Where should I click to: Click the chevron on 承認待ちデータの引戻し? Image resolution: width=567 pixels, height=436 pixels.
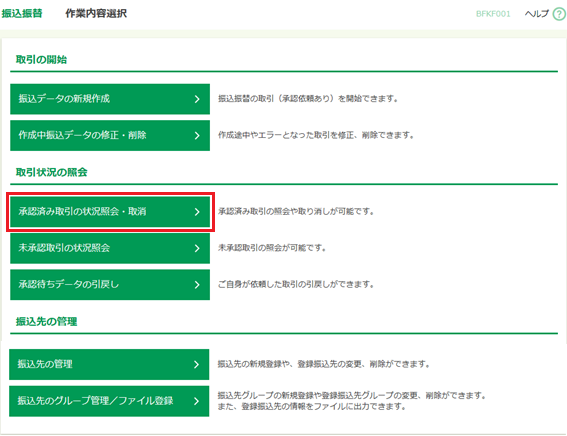coord(197,285)
